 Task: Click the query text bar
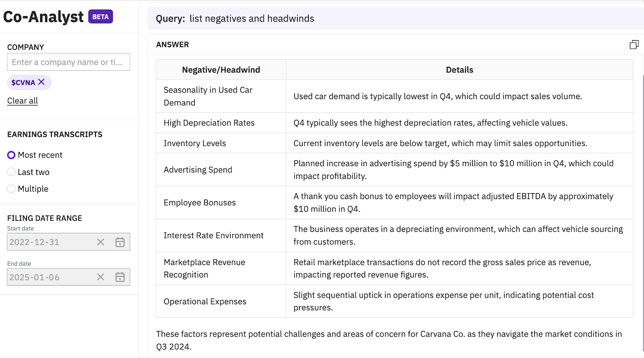[x=394, y=19]
